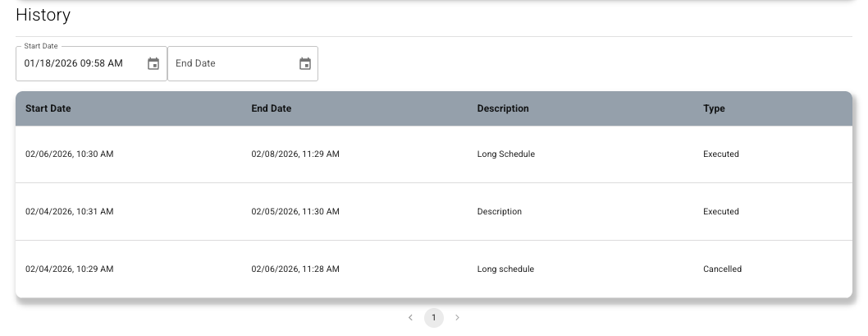The height and width of the screenshot is (336, 868).
Task: Click the Description column header
Action: pyautogui.click(x=503, y=108)
